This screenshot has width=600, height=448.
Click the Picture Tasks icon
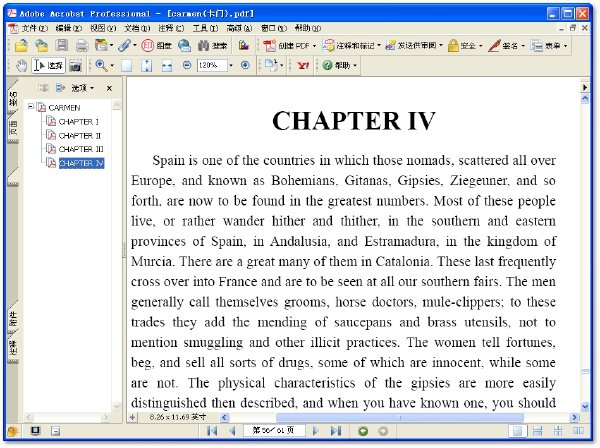pos(244,46)
